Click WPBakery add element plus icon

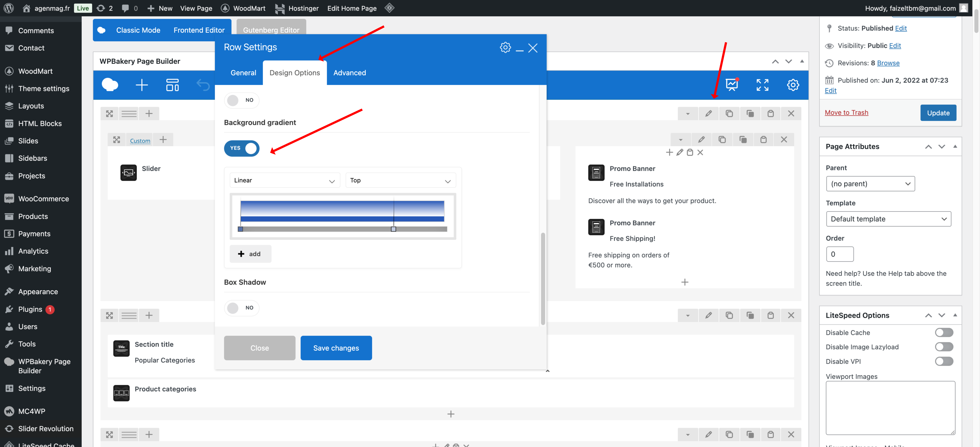(142, 85)
